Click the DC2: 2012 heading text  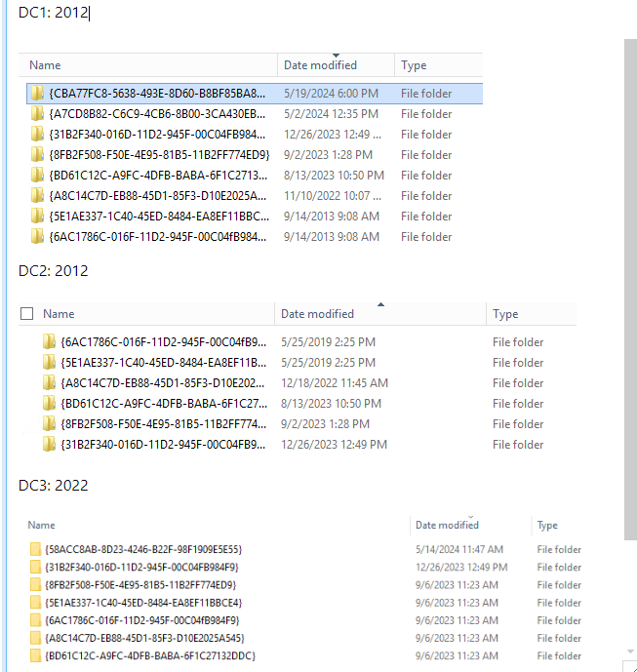click(x=54, y=271)
